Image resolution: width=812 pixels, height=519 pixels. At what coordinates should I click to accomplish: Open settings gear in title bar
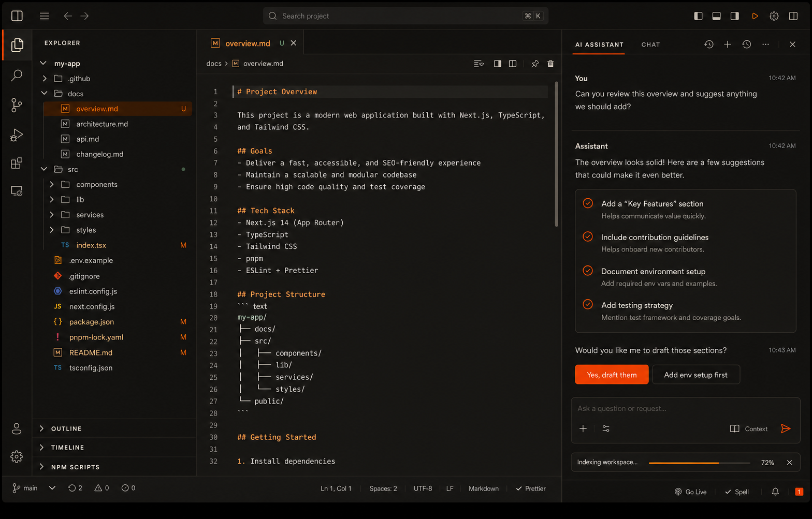click(774, 16)
